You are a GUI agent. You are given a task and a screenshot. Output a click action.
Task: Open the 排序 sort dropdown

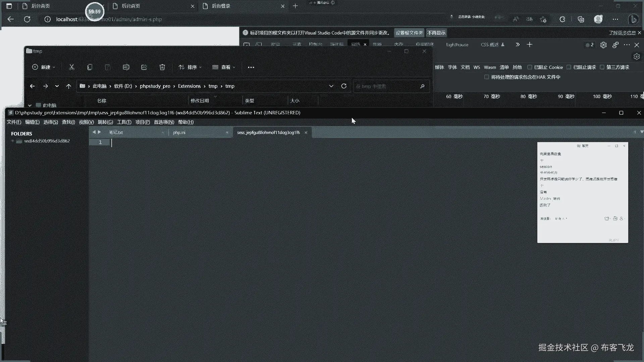tap(190, 67)
